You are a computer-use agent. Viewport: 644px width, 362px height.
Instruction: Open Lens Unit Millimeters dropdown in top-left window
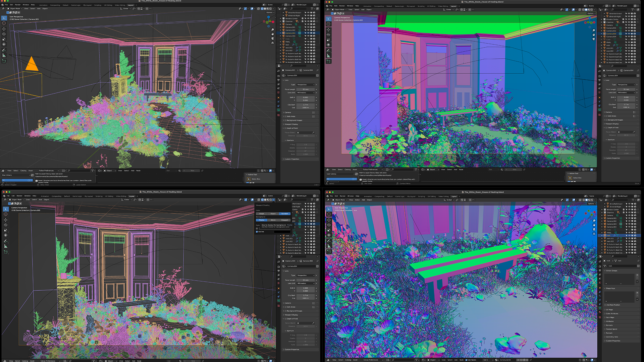tap(306, 93)
